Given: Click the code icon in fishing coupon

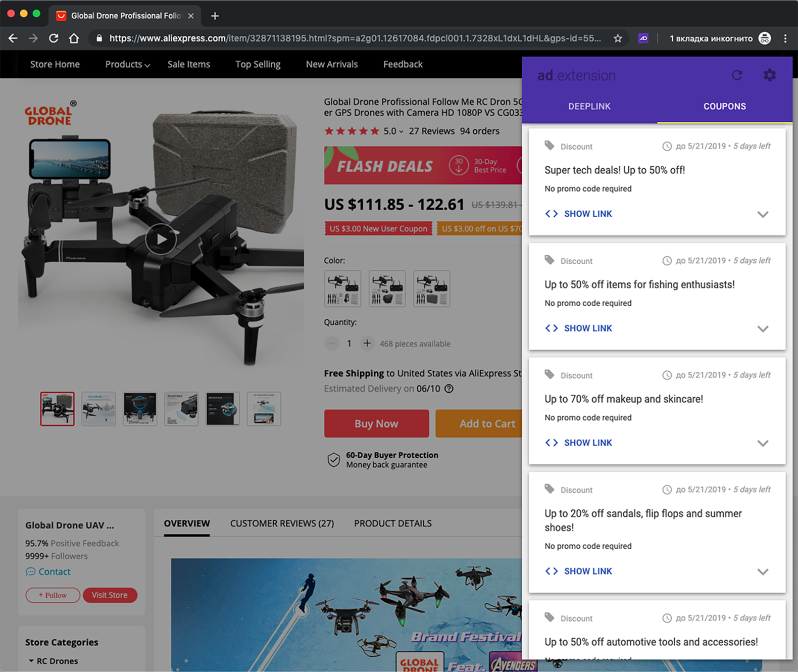Looking at the screenshot, I should click(552, 328).
